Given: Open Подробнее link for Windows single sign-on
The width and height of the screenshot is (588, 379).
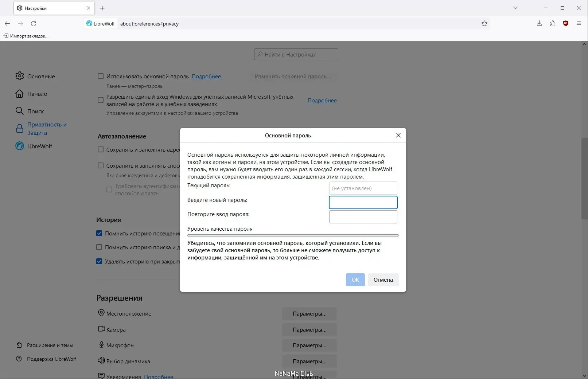Looking at the screenshot, I should coord(322,101).
